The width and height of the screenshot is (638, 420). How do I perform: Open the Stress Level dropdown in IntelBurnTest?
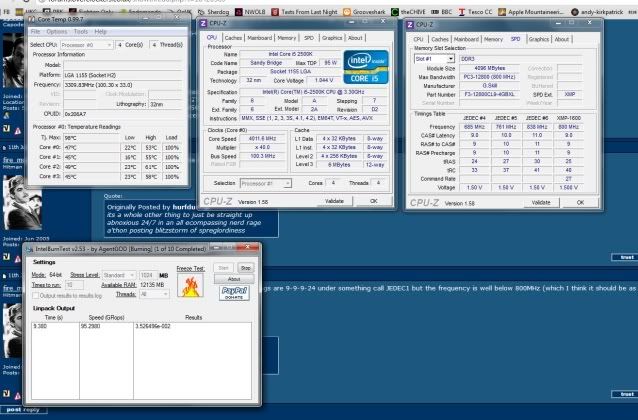point(118,276)
